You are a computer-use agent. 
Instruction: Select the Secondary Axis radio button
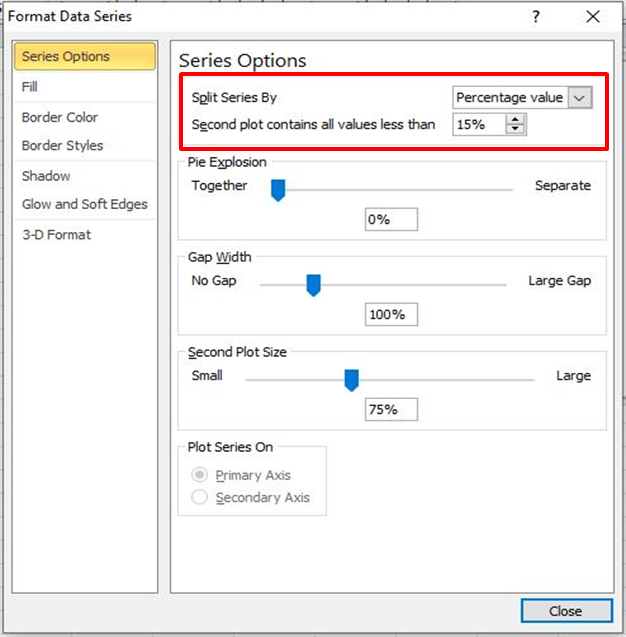200,497
